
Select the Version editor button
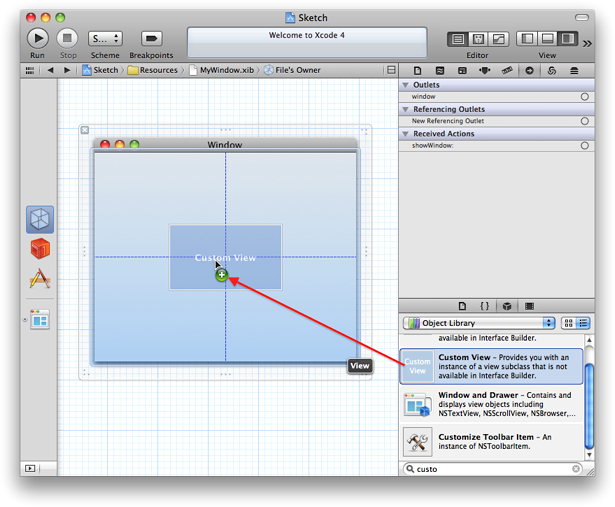pos(499,39)
